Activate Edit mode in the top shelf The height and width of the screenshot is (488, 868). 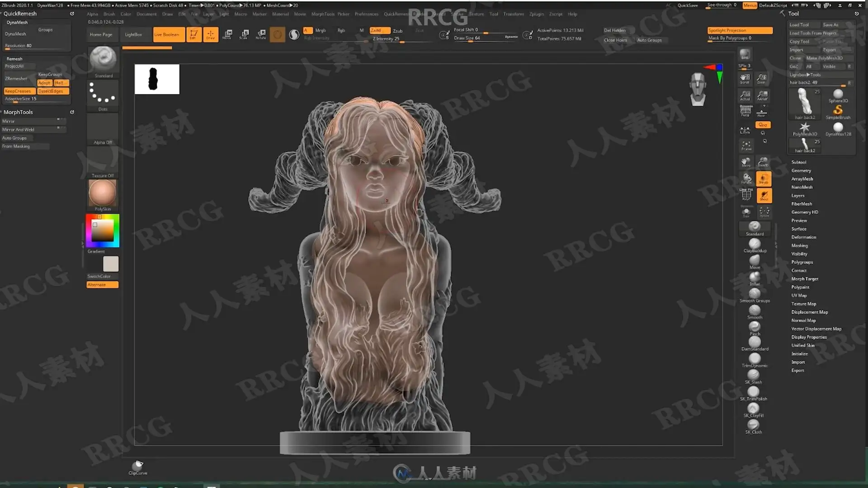[x=193, y=34]
